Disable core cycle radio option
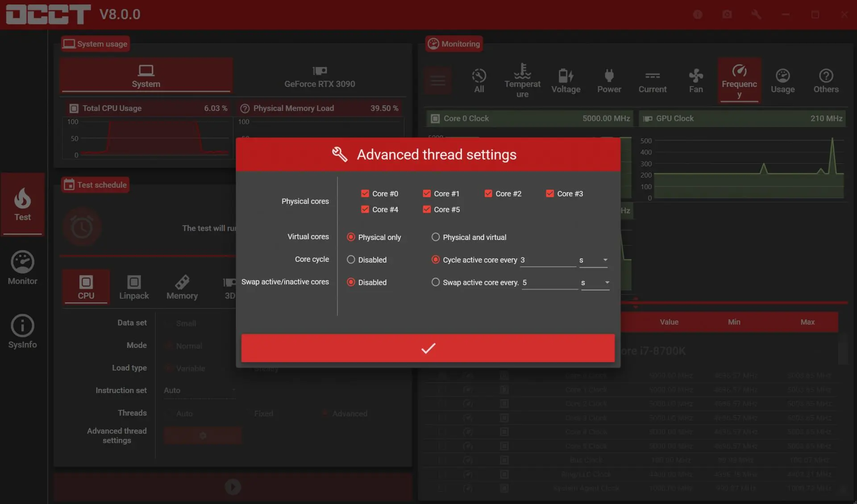857x504 pixels. [x=351, y=260]
